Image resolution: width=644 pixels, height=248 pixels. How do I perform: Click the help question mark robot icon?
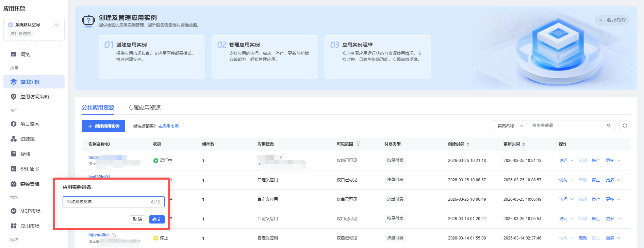88,21
